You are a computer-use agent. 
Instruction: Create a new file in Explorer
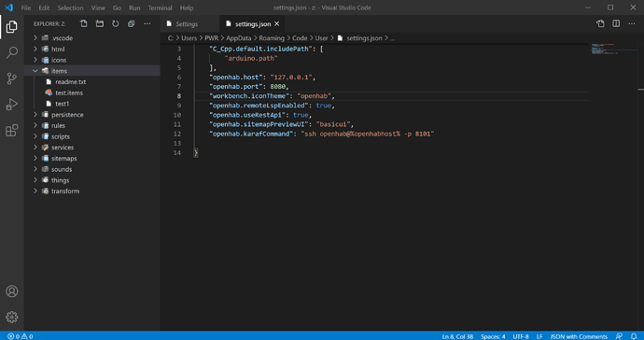(x=84, y=24)
